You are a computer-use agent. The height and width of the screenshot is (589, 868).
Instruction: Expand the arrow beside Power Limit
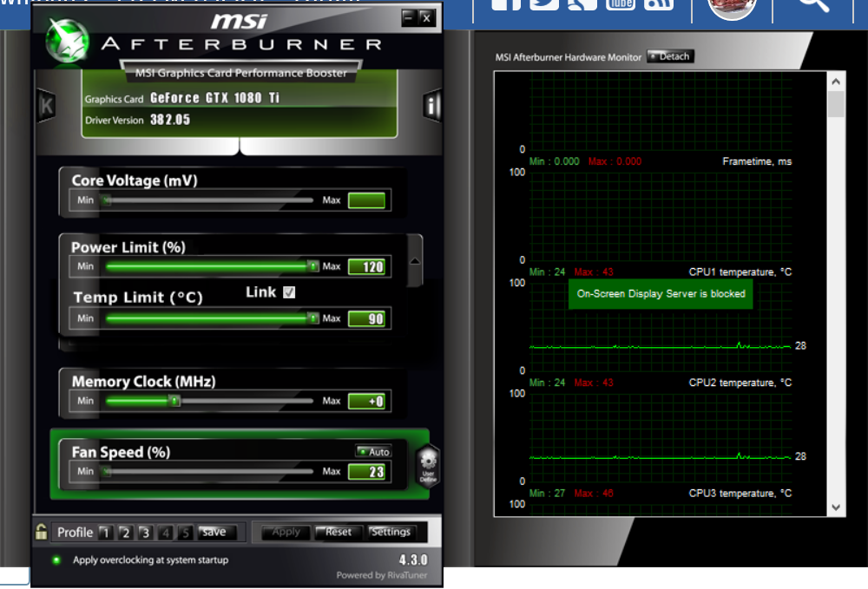pos(415,261)
